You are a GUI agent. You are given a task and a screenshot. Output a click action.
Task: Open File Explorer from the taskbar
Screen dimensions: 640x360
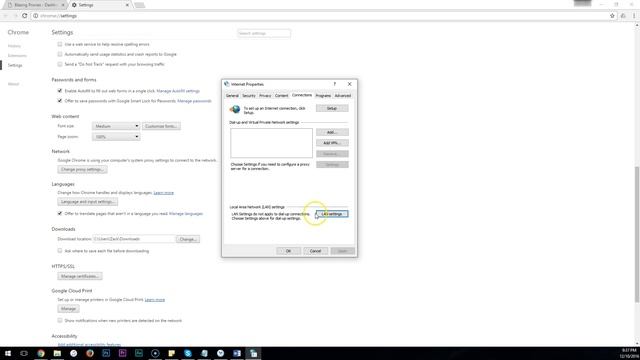[x=57, y=353]
